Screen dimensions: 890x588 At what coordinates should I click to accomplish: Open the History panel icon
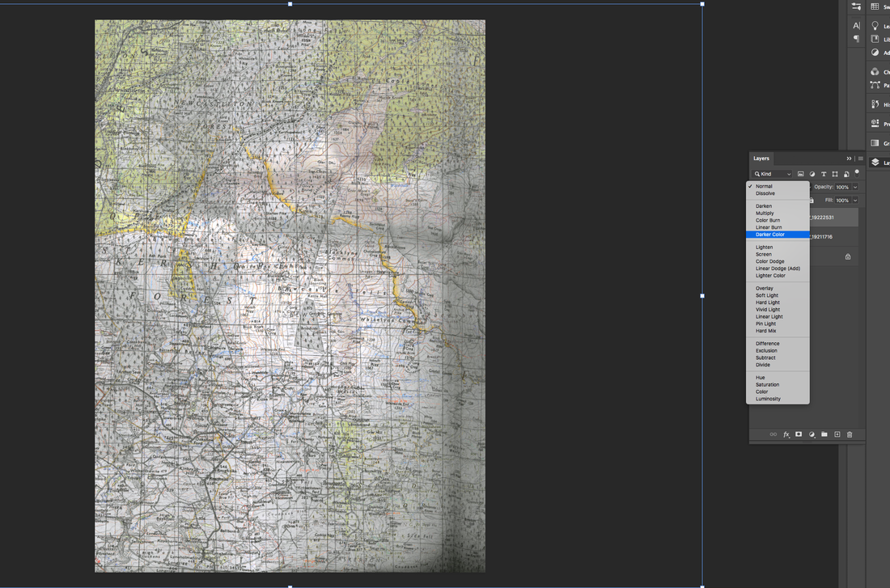875,104
